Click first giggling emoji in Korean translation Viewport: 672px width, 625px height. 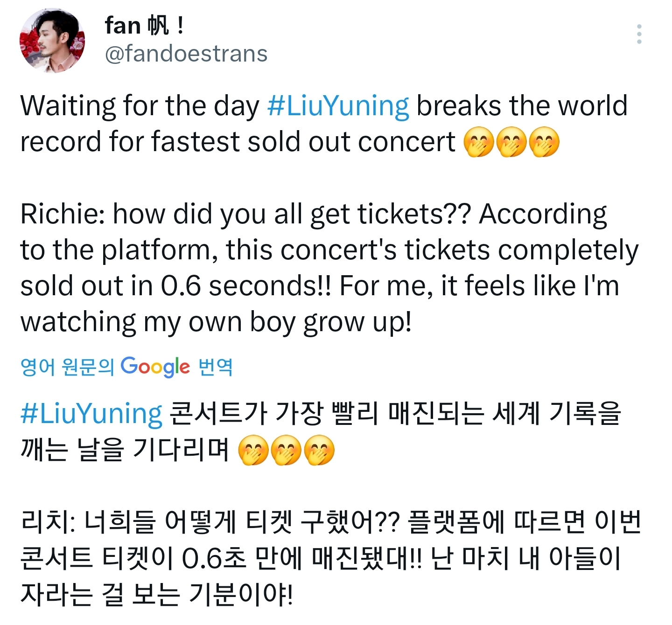coord(253,451)
